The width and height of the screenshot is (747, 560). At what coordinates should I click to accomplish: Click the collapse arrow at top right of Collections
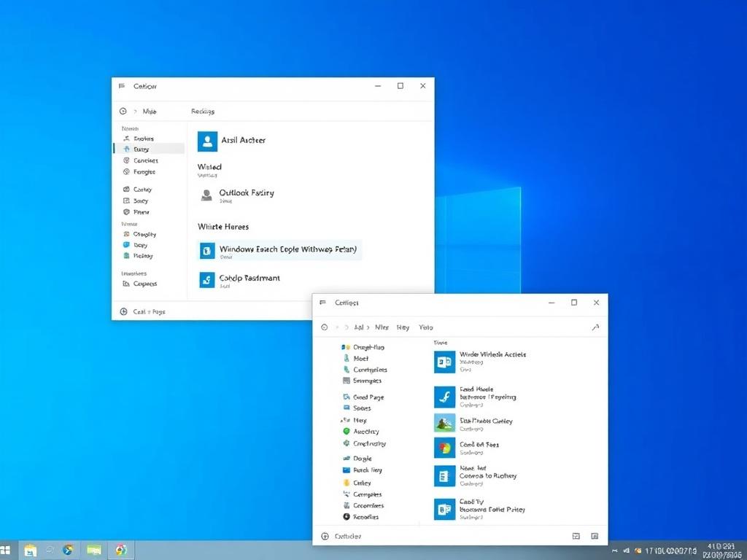pyautogui.click(x=595, y=327)
